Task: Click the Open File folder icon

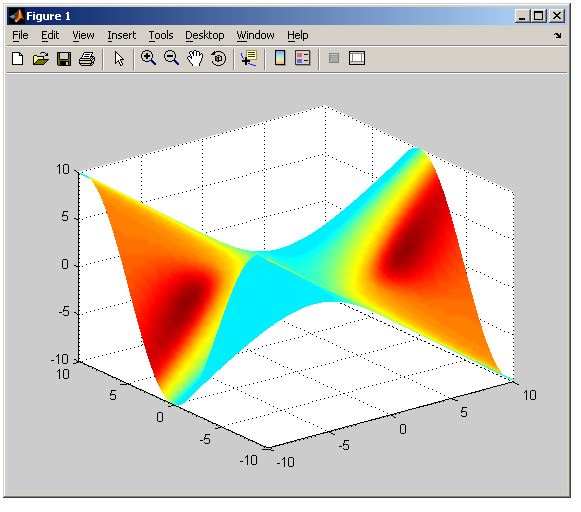Action: pos(40,59)
